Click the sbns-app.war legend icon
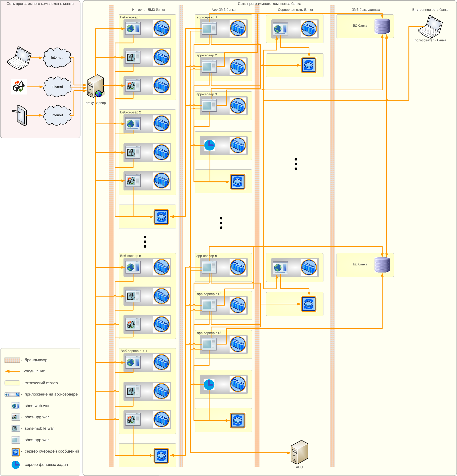Viewport: 457px width, 476px height. 16,440
